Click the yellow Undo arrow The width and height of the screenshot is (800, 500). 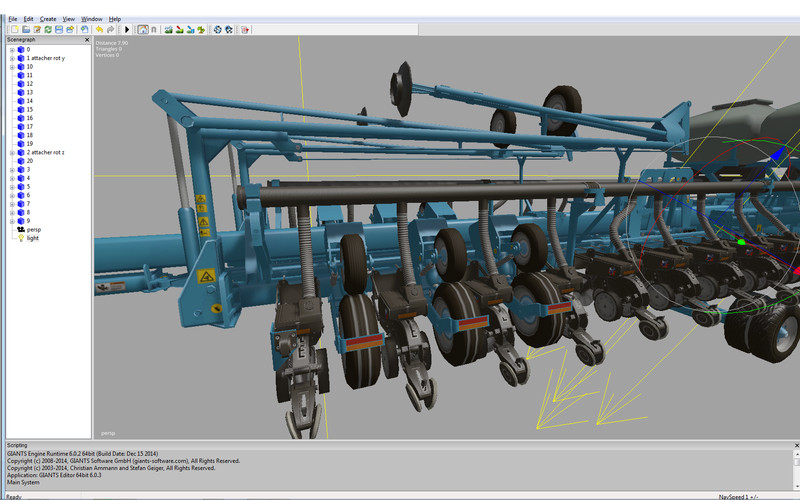click(x=98, y=30)
